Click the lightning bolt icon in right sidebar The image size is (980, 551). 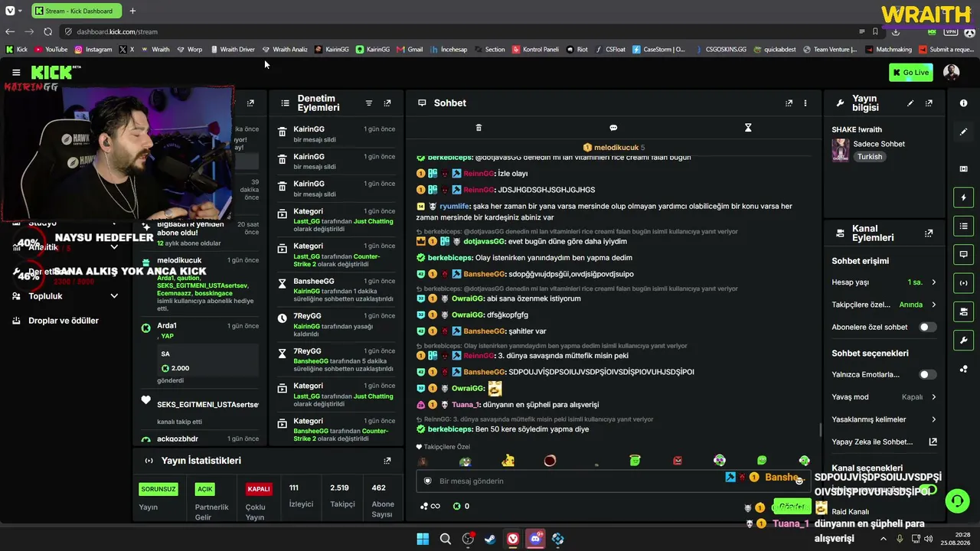point(963,197)
